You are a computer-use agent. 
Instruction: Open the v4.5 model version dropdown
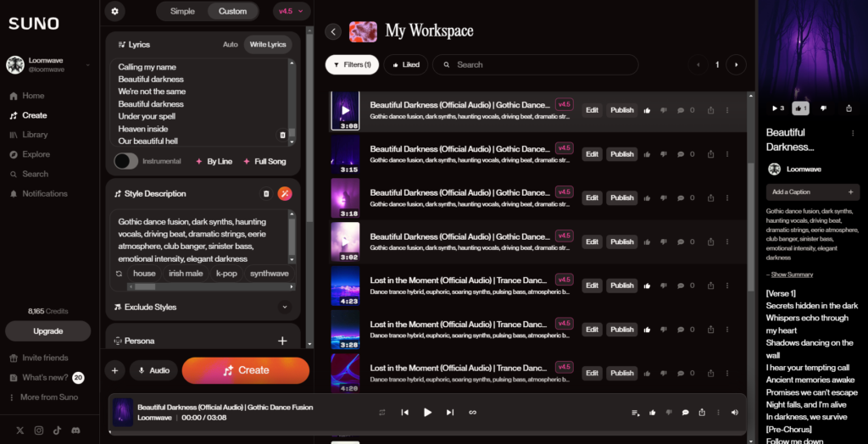[x=292, y=11]
